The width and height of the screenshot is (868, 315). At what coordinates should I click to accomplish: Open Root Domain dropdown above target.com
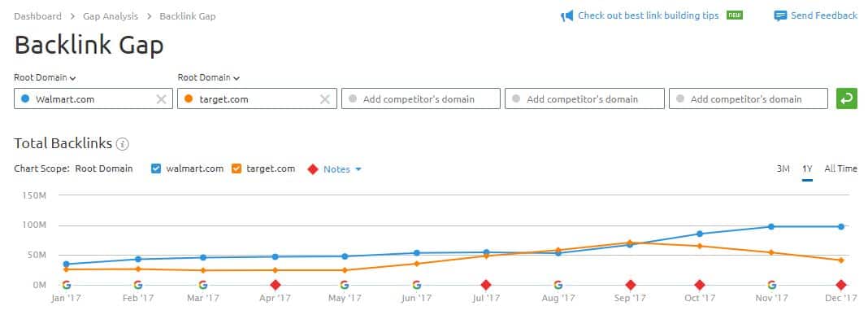pyautogui.click(x=209, y=77)
